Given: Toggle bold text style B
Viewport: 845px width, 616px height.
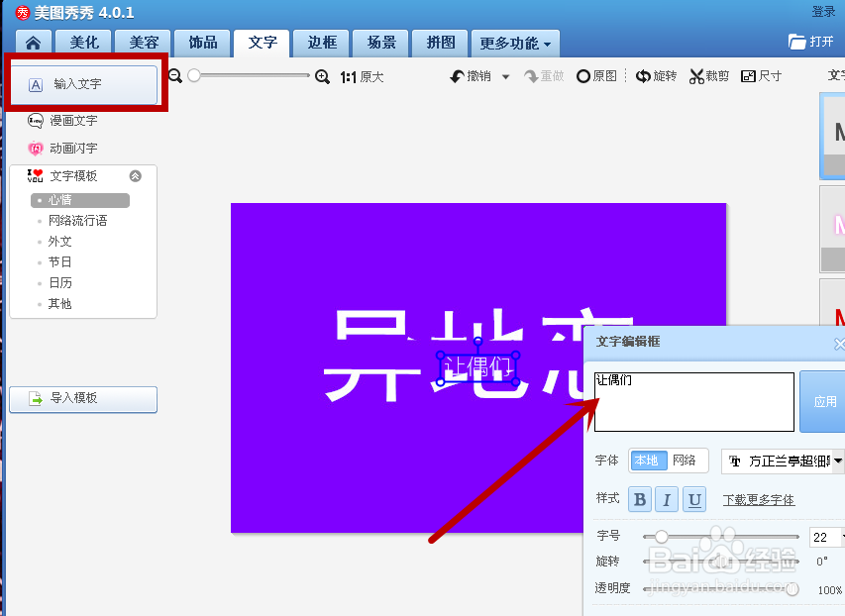Looking at the screenshot, I should pos(639,499).
